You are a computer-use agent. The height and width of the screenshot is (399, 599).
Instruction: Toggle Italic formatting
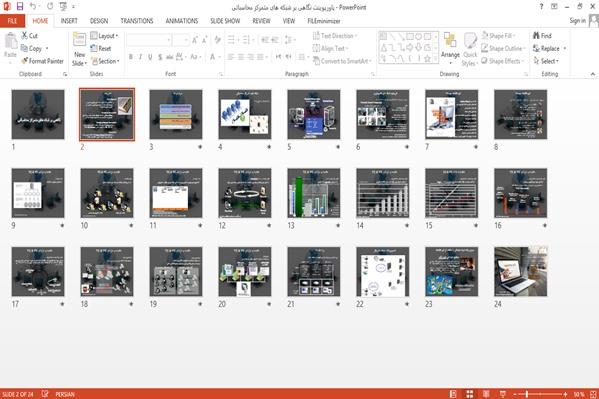140,57
